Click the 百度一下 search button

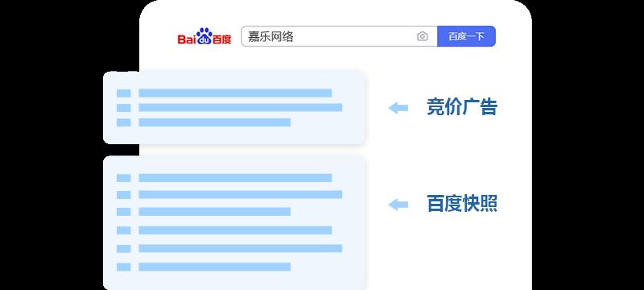[466, 36]
